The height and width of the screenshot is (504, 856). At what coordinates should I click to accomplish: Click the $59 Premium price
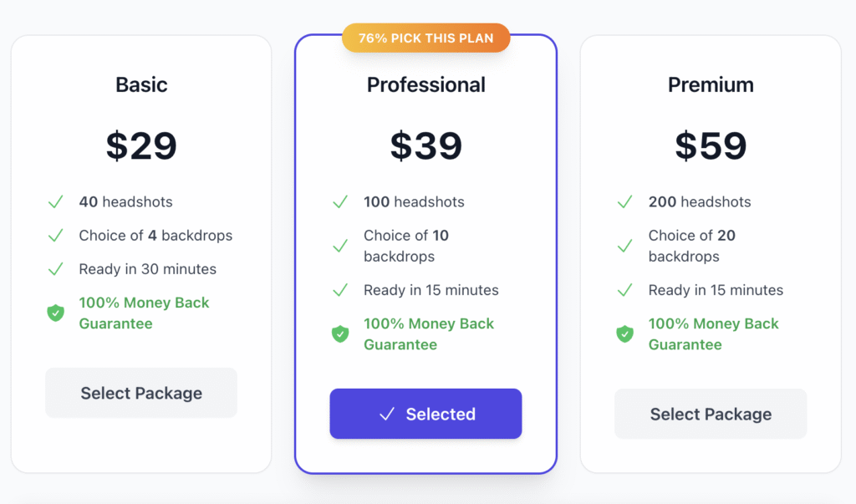pyautogui.click(x=710, y=146)
